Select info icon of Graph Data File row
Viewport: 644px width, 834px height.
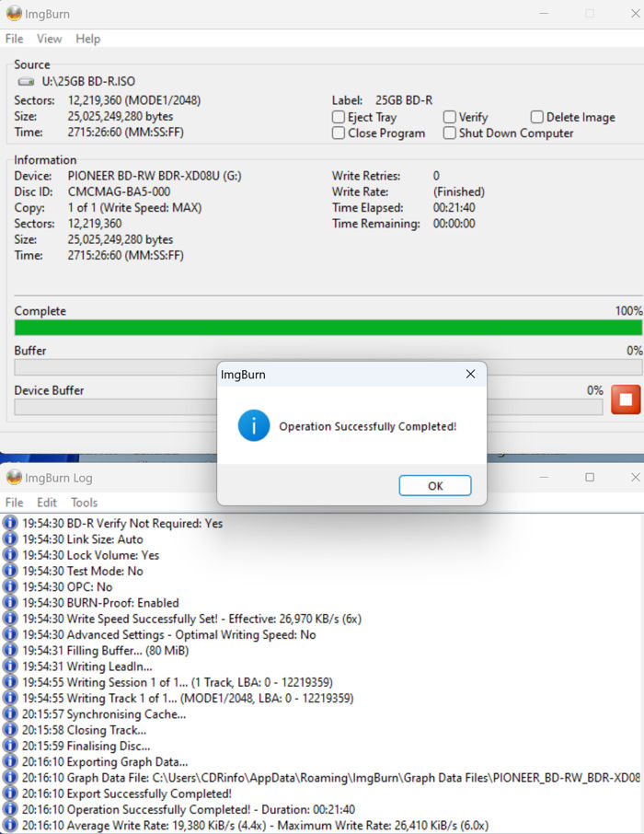coord(10,777)
